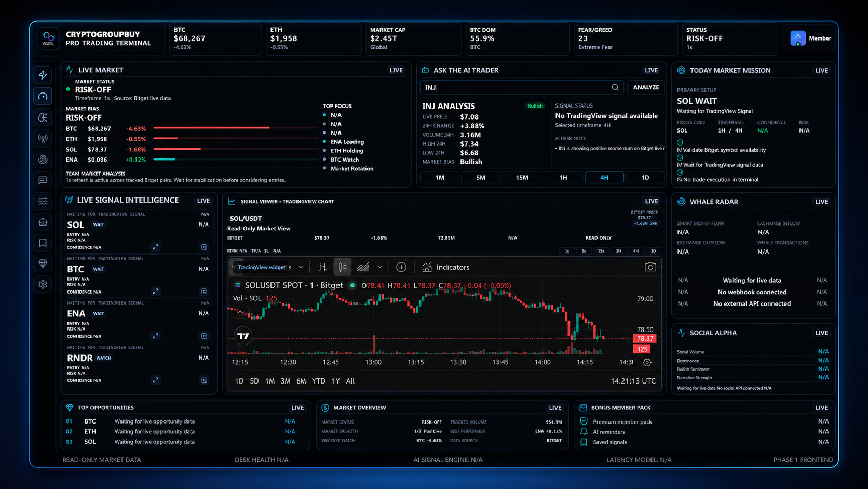Select the 5M timeframe in INJ analysis
Viewport: 868px width, 489px height.
pos(481,177)
